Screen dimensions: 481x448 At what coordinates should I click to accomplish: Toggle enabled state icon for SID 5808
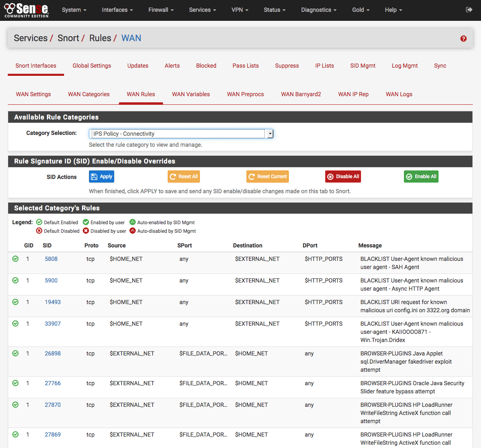(16, 259)
